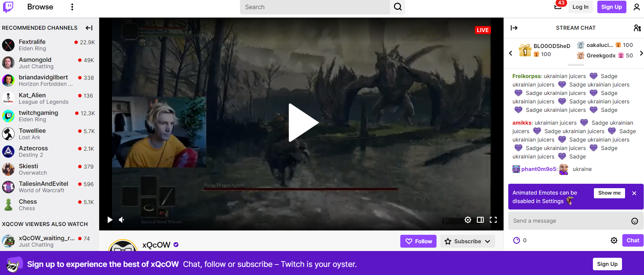The height and width of the screenshot is (275, 644).
Task: Follow the xQcOW channel
Action: coord(418,241)
